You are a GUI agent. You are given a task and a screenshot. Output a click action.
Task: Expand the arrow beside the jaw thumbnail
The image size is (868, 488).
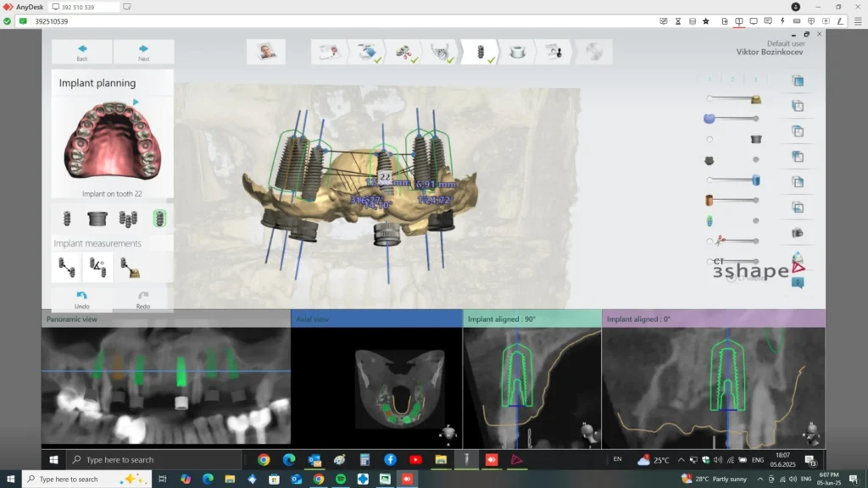click(x=136, y=103)
